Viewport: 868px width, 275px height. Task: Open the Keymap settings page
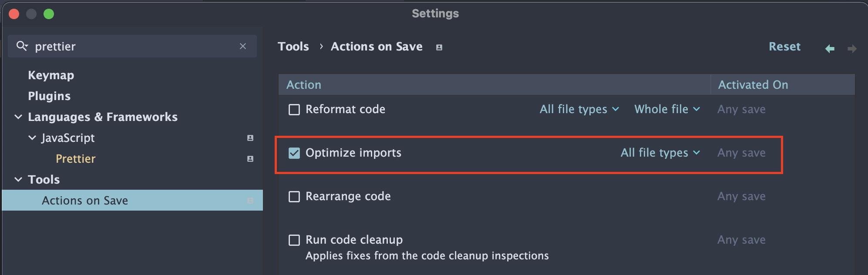[x=51, y=75]
